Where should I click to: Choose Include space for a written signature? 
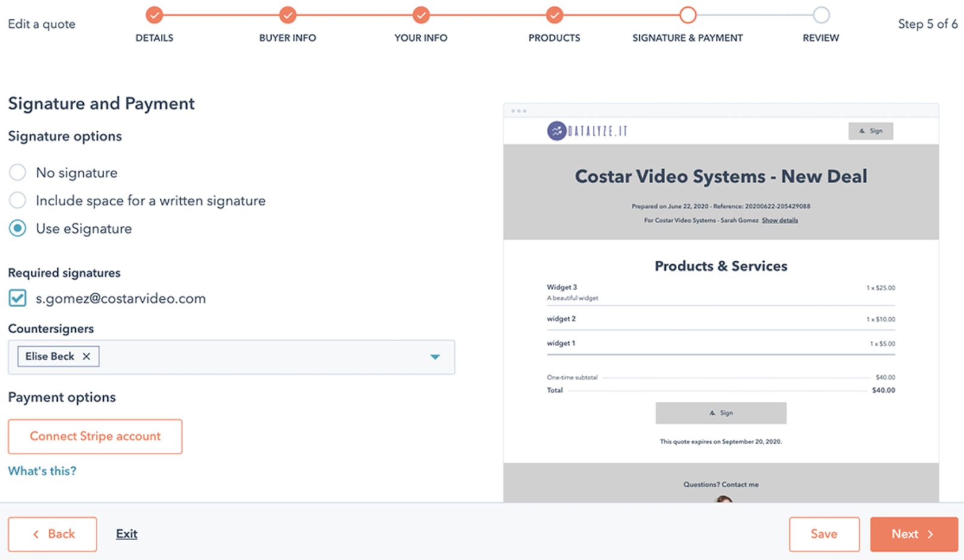[17, 201]
